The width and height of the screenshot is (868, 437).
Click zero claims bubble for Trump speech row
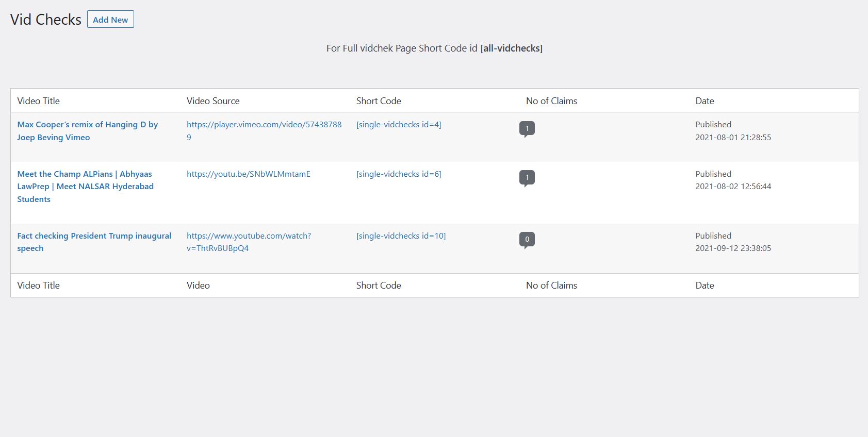[x=527, y=240]
